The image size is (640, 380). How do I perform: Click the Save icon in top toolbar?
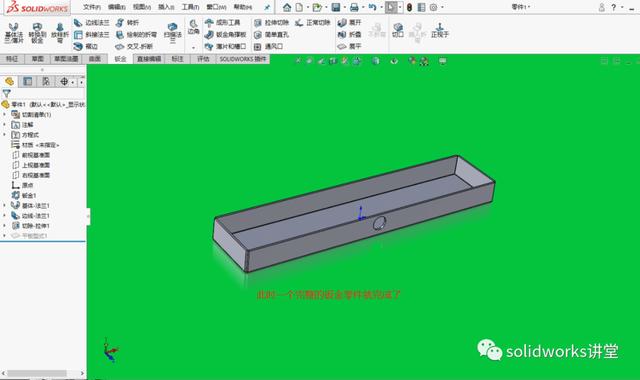336,7
